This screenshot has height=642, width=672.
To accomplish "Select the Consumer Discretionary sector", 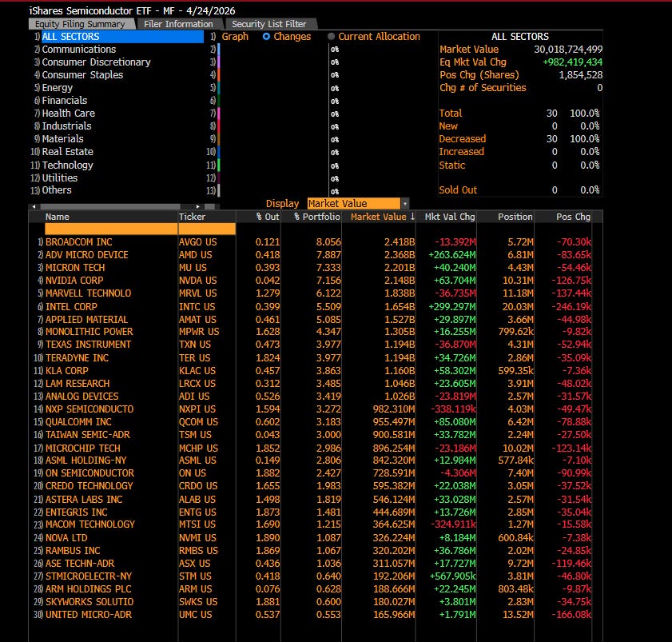I will click(x=97, y=62).
